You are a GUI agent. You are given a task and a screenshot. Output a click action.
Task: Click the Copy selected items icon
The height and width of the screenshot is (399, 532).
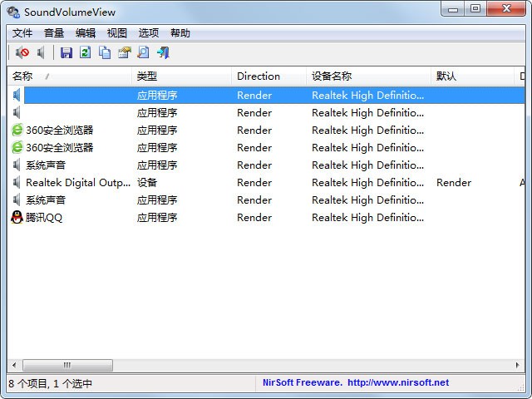pyautogui.click(x=105, y=52)
